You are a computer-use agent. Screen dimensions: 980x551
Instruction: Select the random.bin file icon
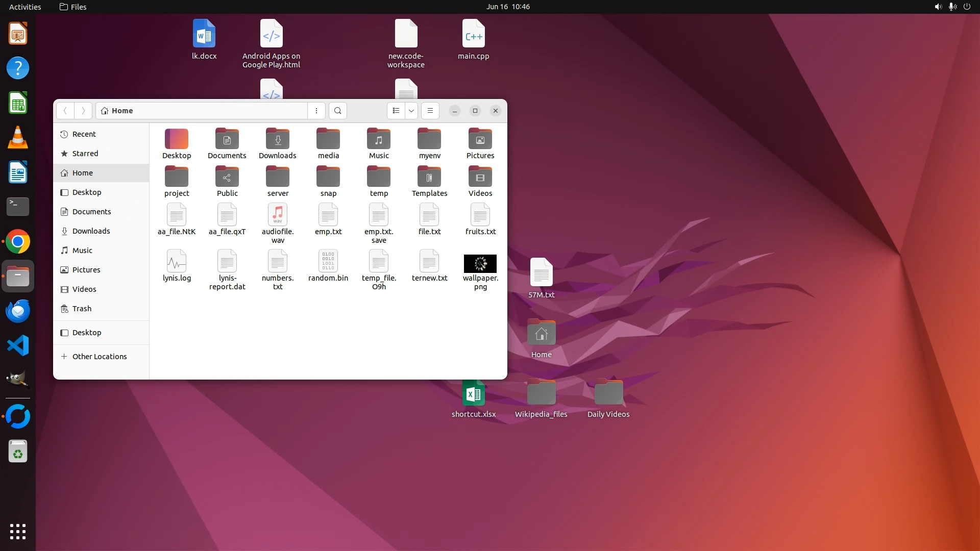pyautogui.click(x=328, y=261)
